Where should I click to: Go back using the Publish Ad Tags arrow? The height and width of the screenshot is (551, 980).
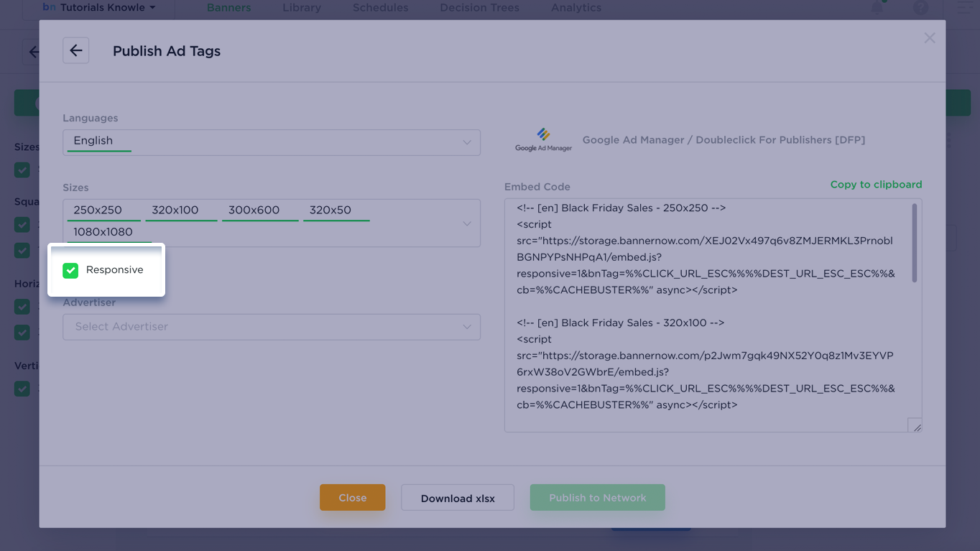[75, 50]
